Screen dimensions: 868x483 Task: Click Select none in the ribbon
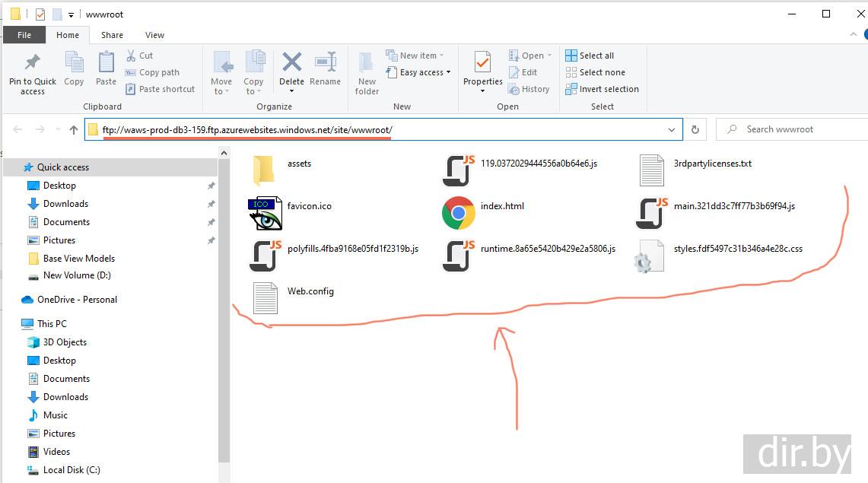click(x=601, y=72)
